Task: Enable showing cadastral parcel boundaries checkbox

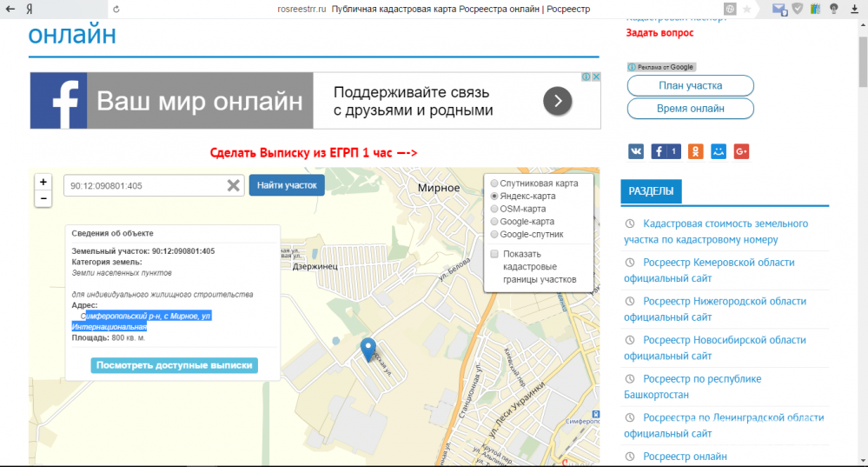Action: tap(494, 254)
